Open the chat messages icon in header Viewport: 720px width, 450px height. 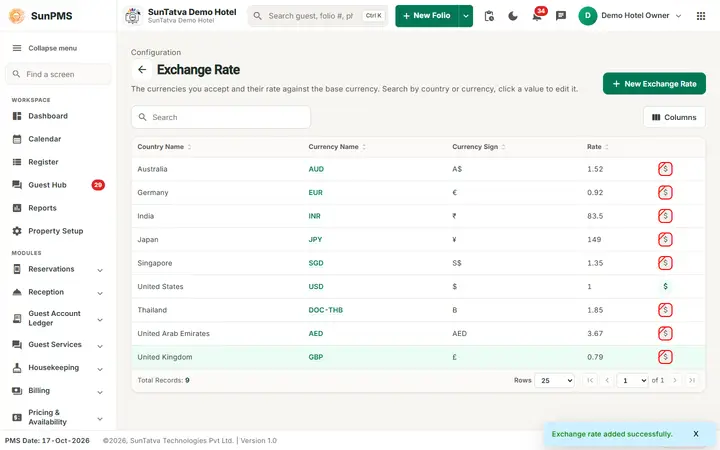tap(561, 16)
